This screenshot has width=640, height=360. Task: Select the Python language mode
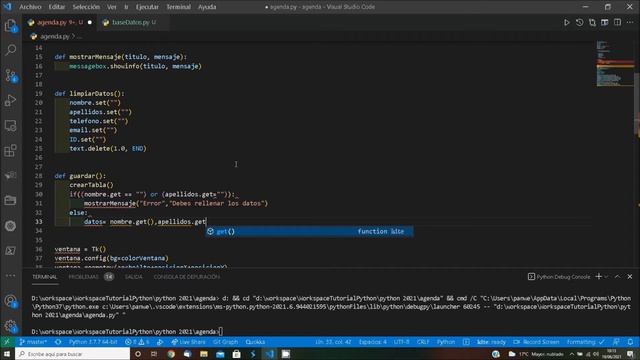[446, 342]
